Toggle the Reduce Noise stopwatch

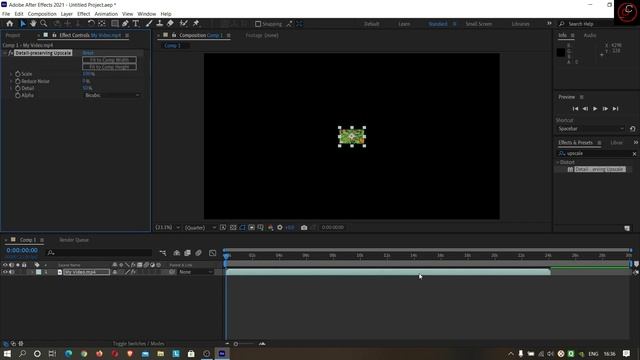18,81
